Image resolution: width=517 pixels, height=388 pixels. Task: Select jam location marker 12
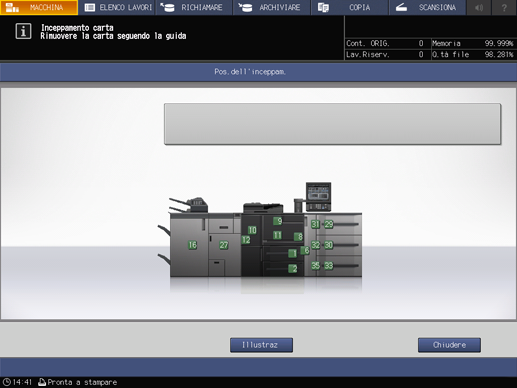(246, 240)
